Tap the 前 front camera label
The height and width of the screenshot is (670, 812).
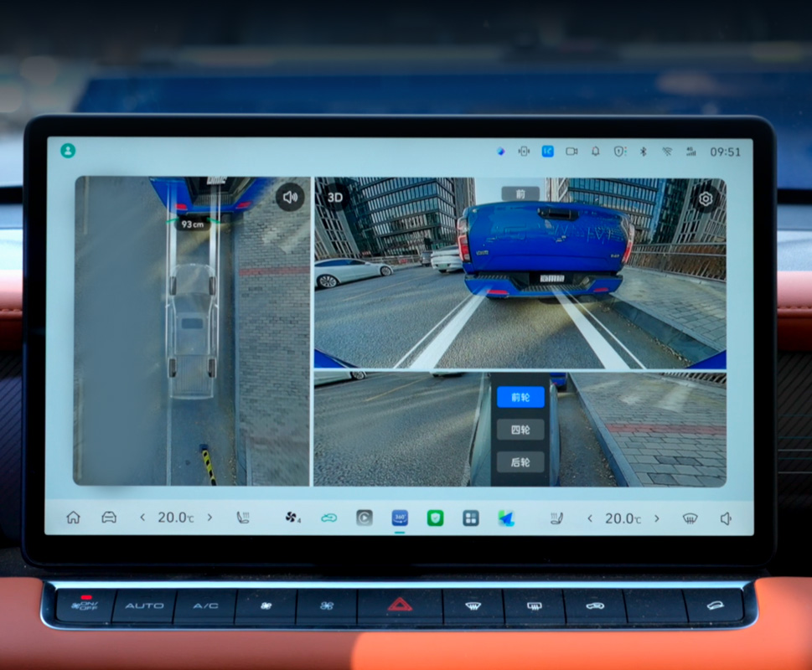coord(520,193)
